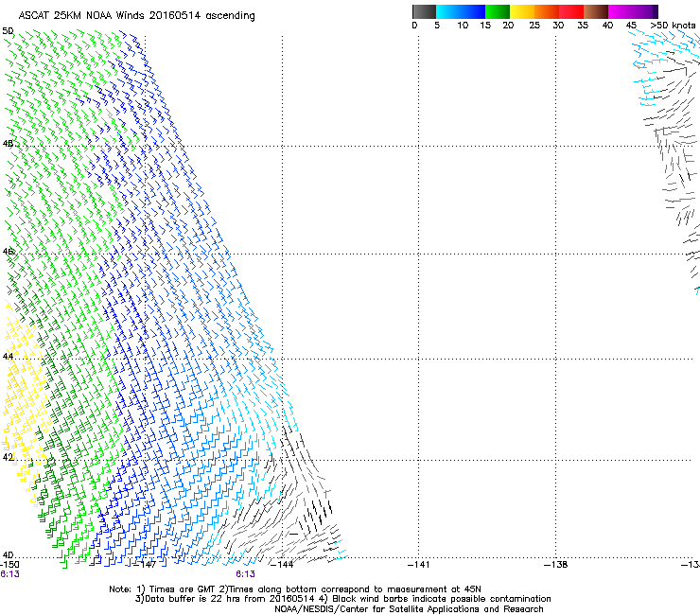This screenshot has height=615, width=700.
Task: Click the yellow 20-25 knots color swatch
Action: [522, 11]
